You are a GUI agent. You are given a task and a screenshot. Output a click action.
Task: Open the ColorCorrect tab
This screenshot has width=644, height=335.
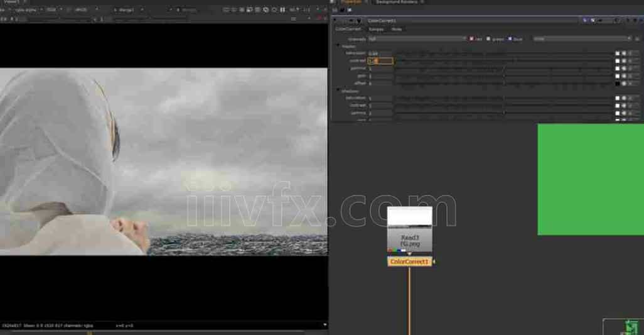pos(348,29)
